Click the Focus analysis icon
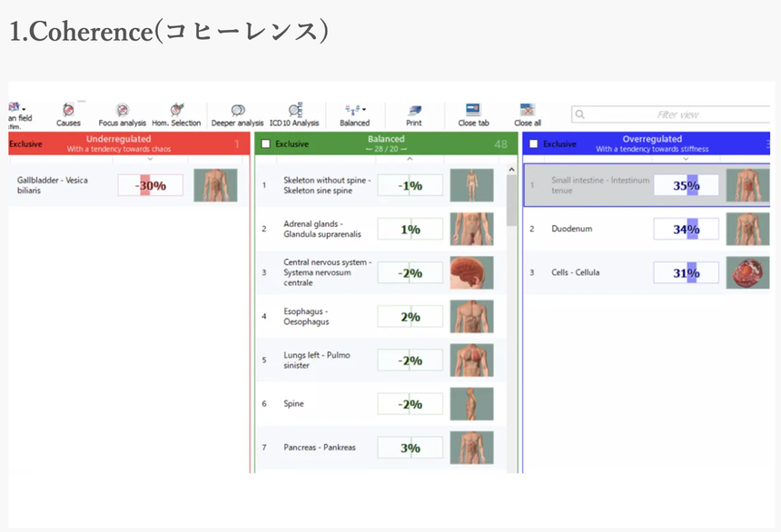The height and width of the screenshot is (532, 781). (x=122, y=113)
